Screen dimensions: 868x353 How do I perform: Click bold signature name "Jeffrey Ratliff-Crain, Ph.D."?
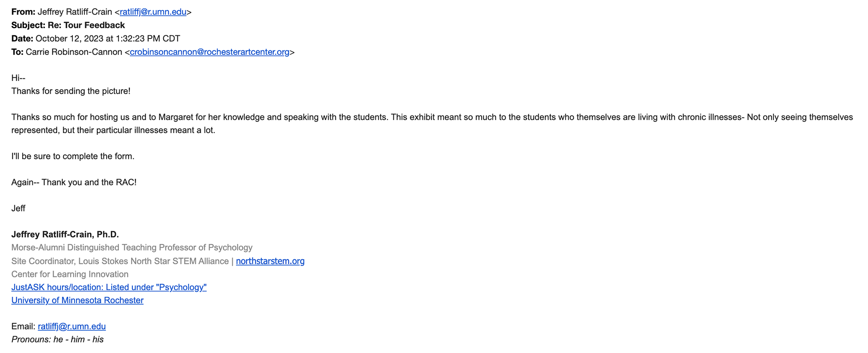click(65, 234)
